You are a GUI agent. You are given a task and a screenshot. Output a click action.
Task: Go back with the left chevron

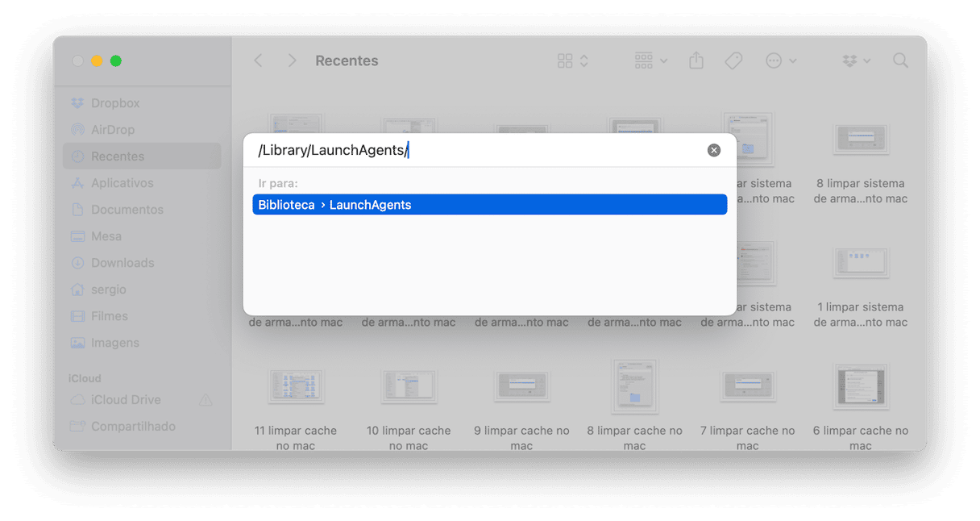pos(258,60)
